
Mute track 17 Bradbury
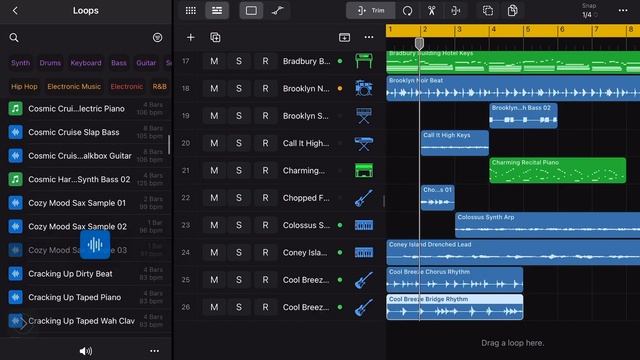214,61
